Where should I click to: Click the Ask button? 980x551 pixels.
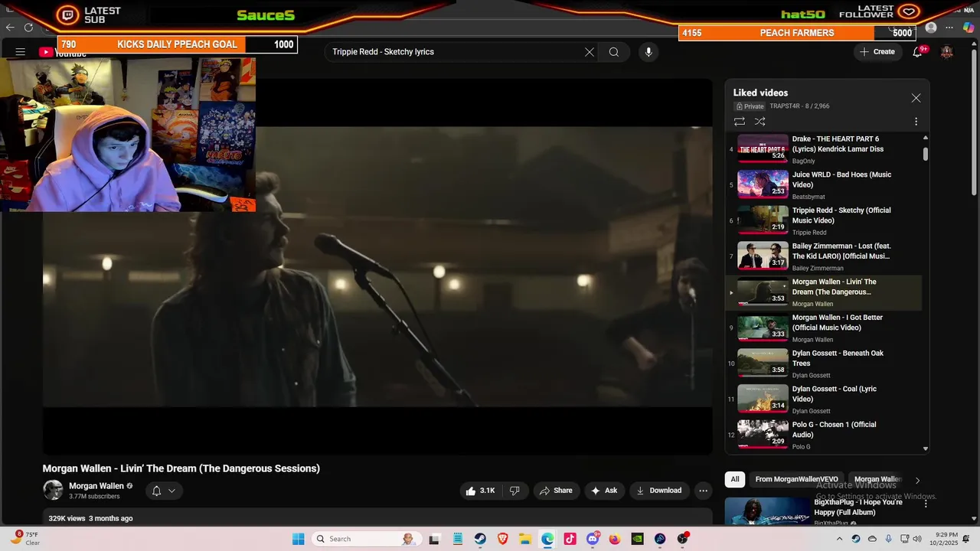(x=604, y=491)
